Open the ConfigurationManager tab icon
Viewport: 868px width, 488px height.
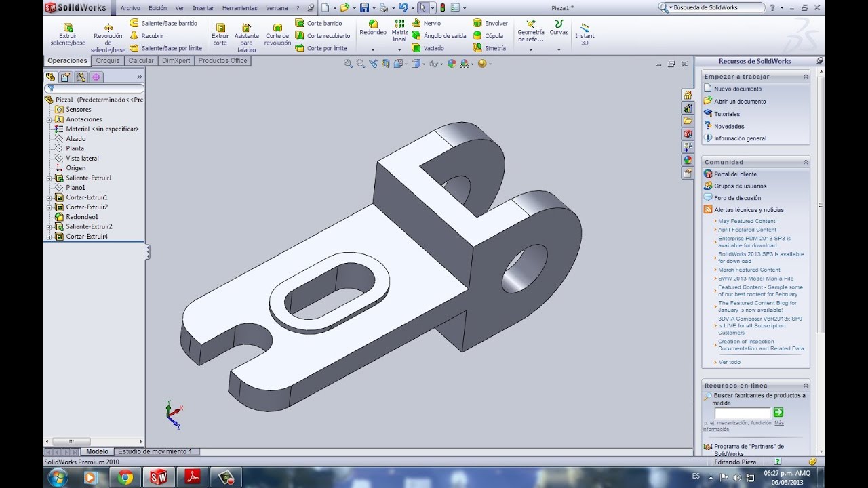point(81,77)
